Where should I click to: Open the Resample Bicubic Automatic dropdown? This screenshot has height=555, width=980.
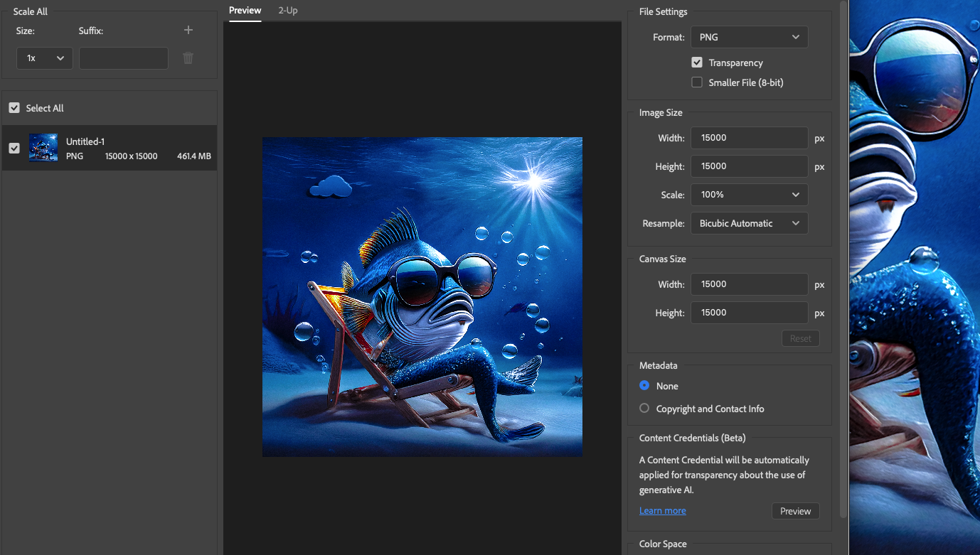[x=749, y=223]
